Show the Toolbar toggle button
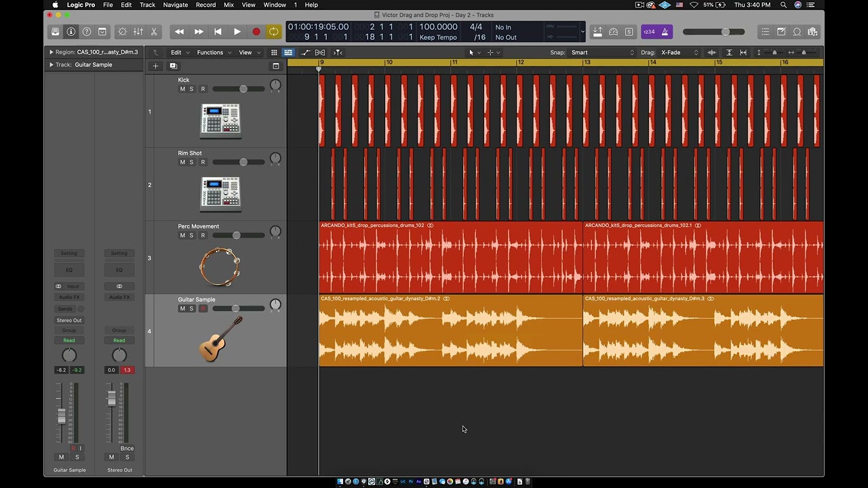868x488 pixels. pyautogui.click(x=102, y=32)
